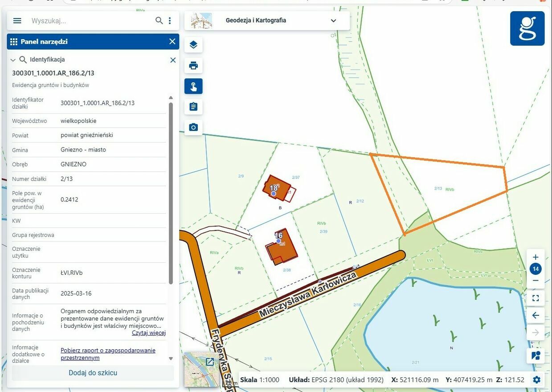Click the Geoportal 'g' logo
Image resolution: width=552 pixels, height=392 pixels.
[x=527, y=29]
